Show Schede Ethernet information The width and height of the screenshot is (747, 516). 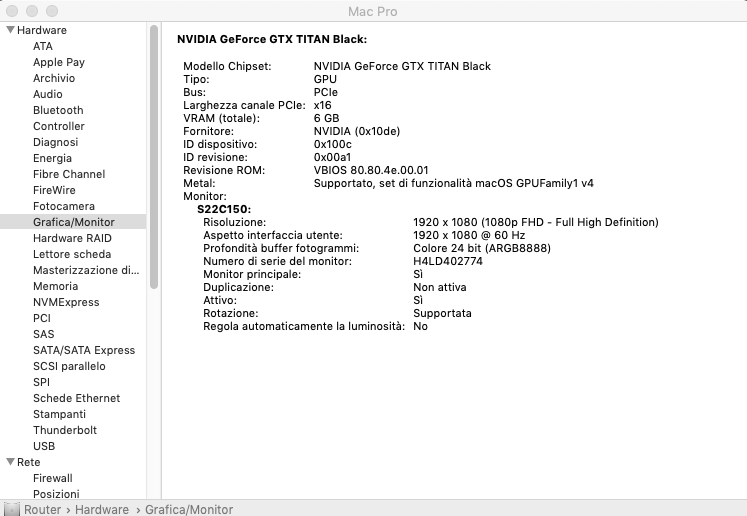(x=77, y=398)
